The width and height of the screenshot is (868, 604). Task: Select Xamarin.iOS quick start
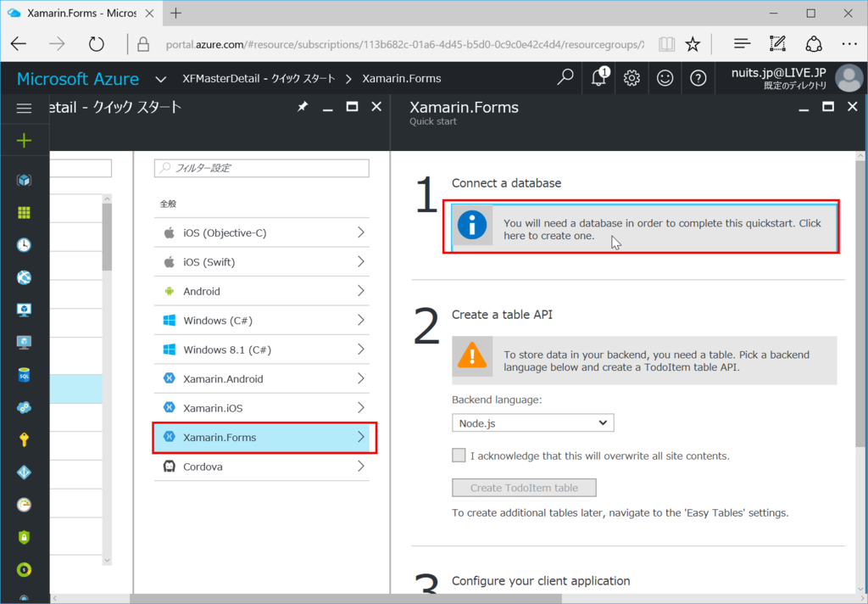261,408
